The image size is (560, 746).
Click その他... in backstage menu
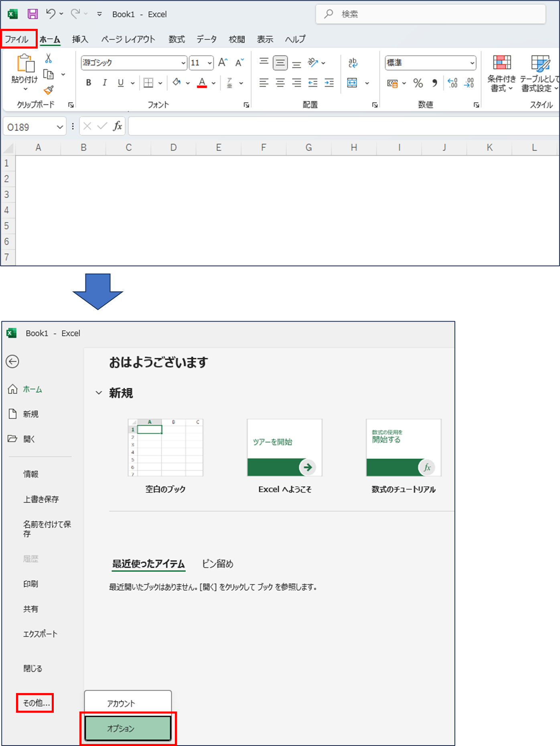(36, 703)
